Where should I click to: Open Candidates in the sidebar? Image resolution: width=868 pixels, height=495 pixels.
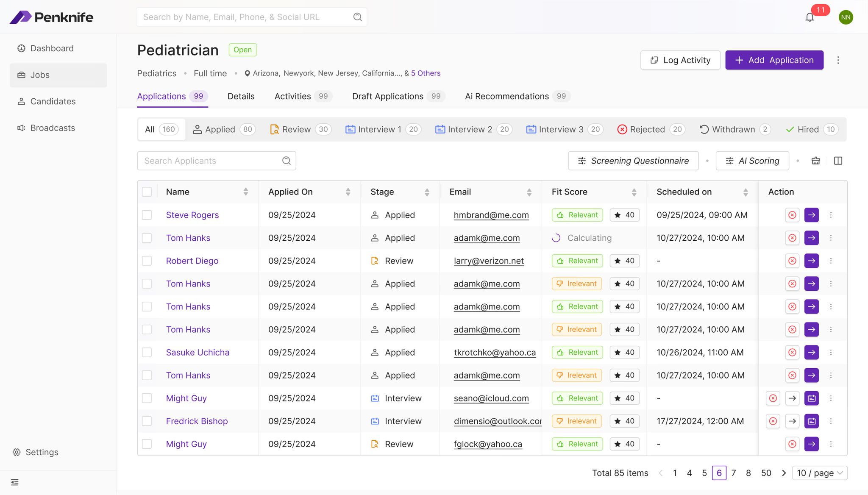click(58, 101)
